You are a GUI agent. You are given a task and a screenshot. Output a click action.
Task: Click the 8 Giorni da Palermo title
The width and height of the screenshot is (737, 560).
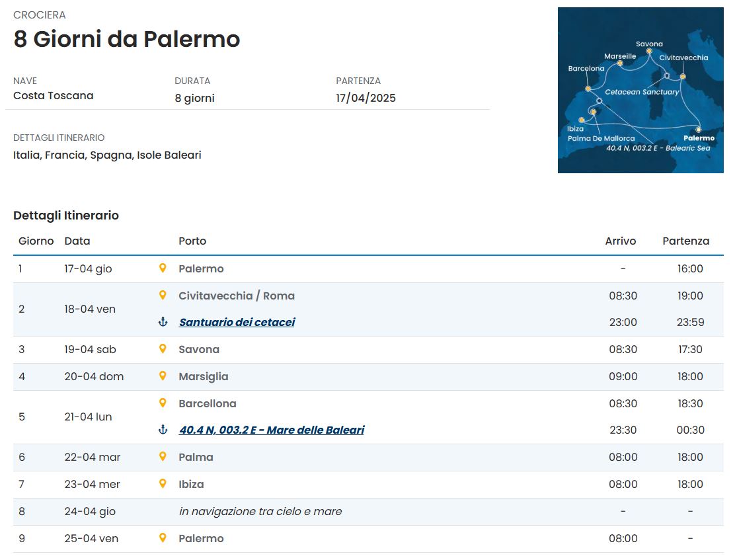(x=126, y=39)
